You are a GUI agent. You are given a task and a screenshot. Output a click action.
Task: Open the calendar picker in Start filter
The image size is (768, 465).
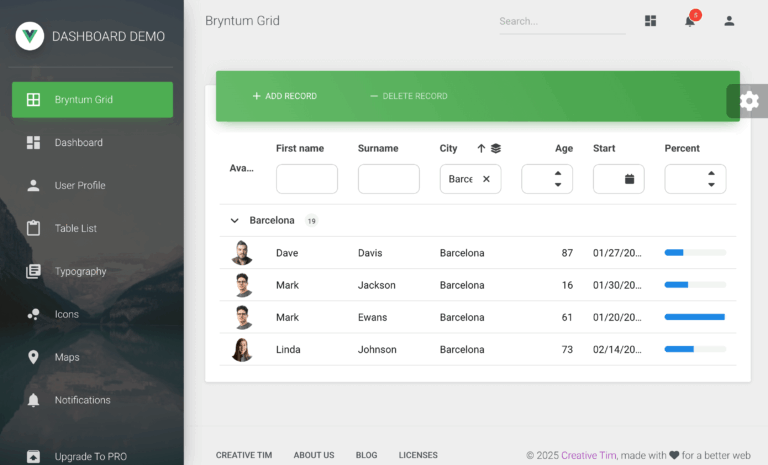click(629, 179)
